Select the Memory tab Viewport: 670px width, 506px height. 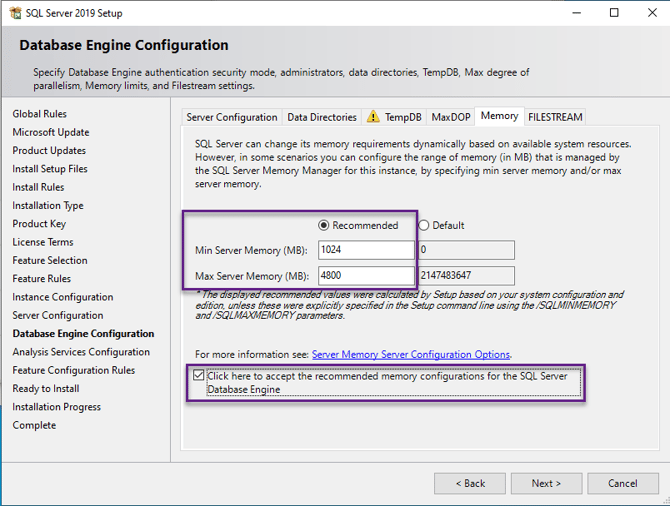pos(499,116)
